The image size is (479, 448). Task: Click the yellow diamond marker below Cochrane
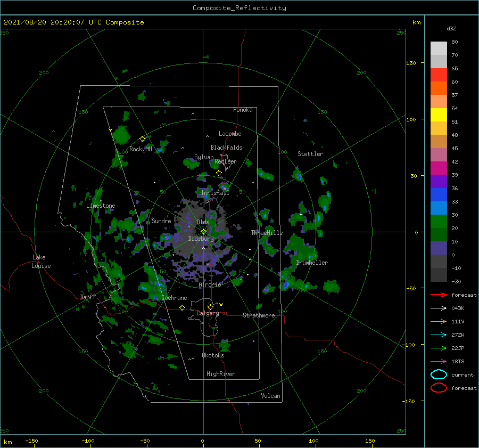(183, 308)
